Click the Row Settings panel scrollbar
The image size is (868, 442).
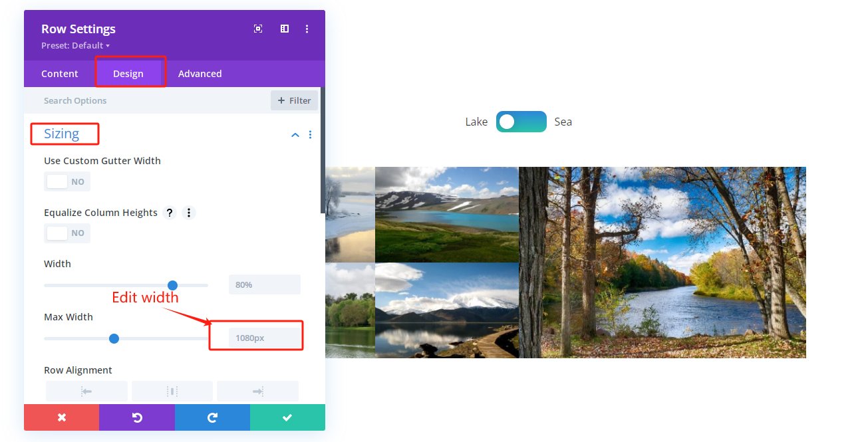tap(323, 150)
